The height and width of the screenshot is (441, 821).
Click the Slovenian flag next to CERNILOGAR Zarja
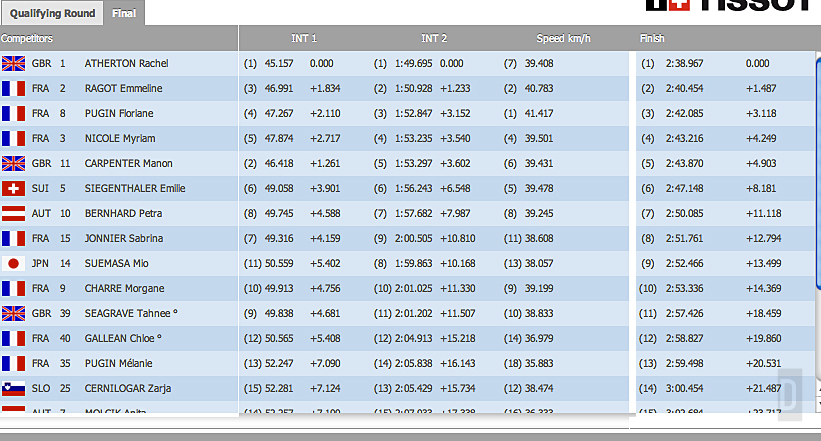point(14,388)
